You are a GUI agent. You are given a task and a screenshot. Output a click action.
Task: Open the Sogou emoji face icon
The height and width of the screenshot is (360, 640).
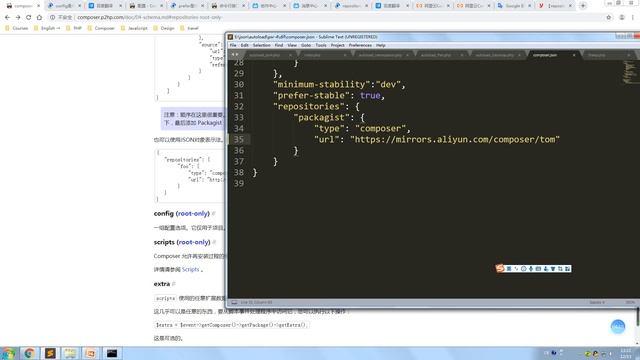(x=524, y=269)
